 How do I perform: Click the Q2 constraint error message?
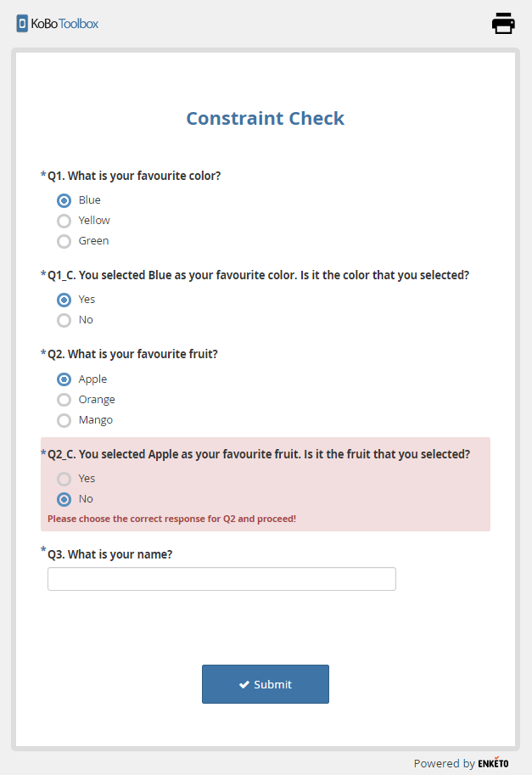pyautogui.click(x=171, y=519)
